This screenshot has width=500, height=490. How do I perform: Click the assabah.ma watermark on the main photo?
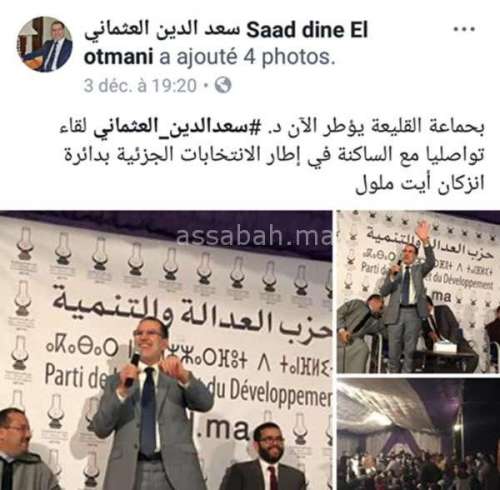[x=254, y=236]
